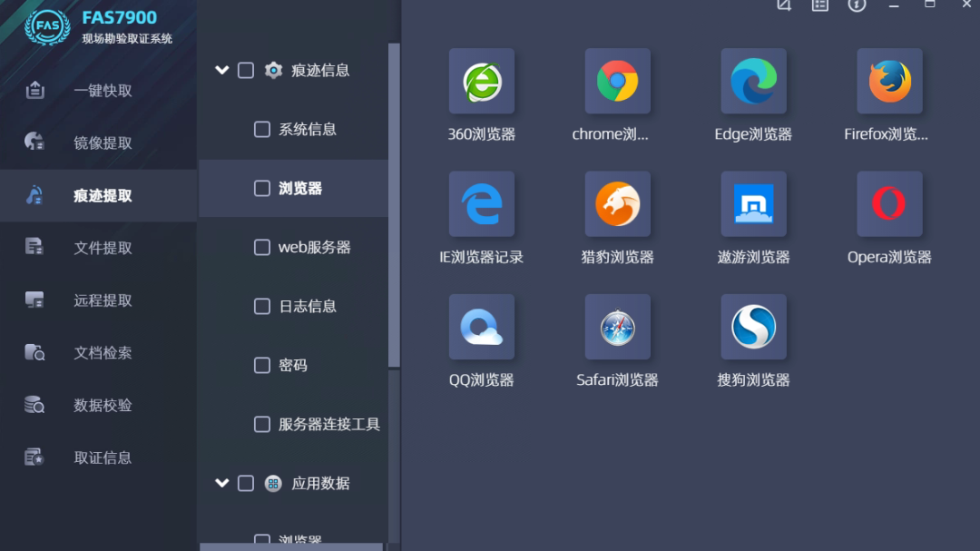Screen dimensions: 980x551
Task: Open the Edge浏览器 icon
Action: [753, 82]
